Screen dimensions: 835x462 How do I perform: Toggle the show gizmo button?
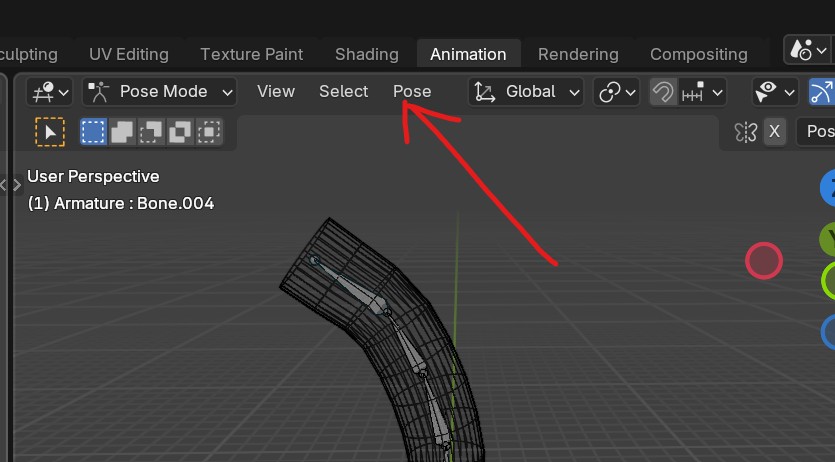[821, 92]
